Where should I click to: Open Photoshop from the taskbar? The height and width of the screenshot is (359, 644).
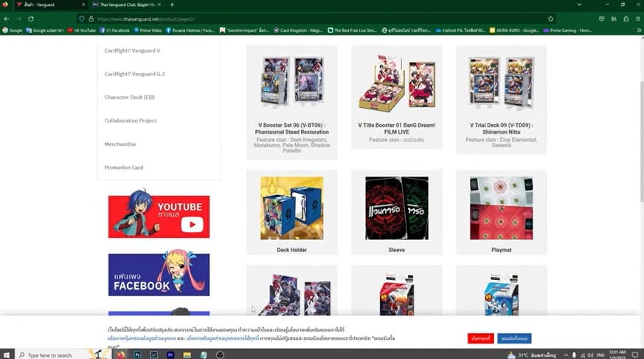click(137, 355)
